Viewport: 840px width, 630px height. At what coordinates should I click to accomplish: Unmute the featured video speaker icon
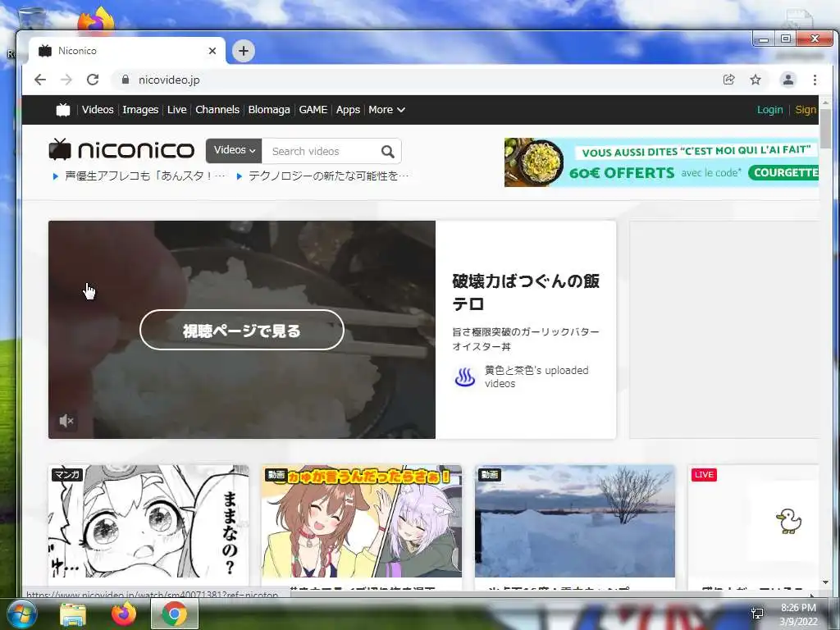(66, 421)
